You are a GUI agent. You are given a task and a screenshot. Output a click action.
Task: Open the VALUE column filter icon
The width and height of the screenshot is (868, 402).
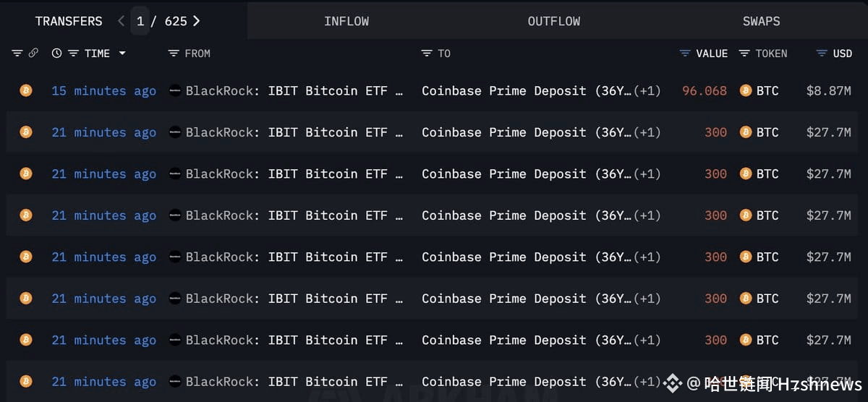click(685, 53)
